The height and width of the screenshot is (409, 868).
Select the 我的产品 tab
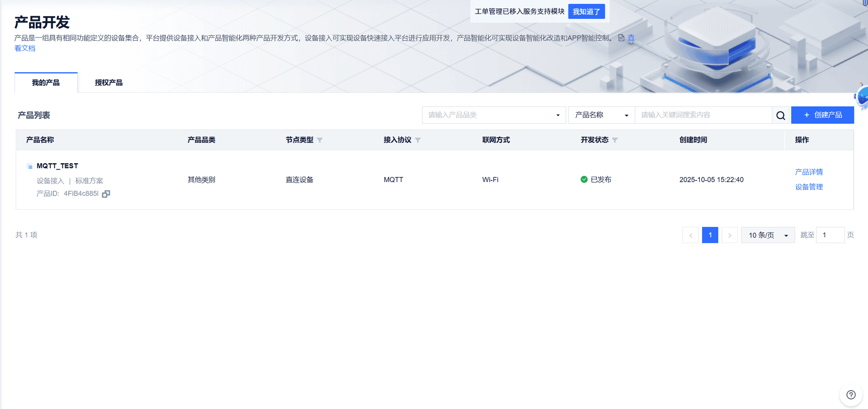(46, 82)
